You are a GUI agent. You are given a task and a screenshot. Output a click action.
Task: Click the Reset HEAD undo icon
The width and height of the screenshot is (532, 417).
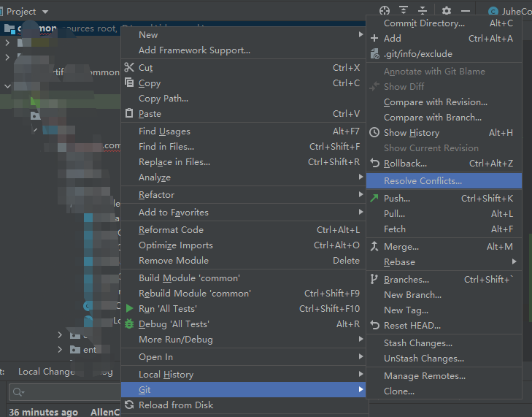(x=374, y=325)
